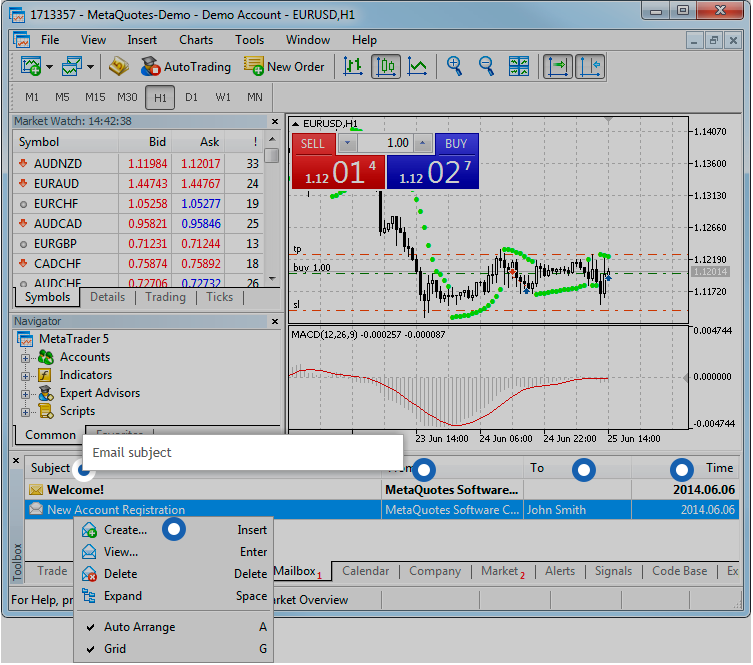
Task: Switch to Market Watch Ticks tab
Action: point(219,297)
